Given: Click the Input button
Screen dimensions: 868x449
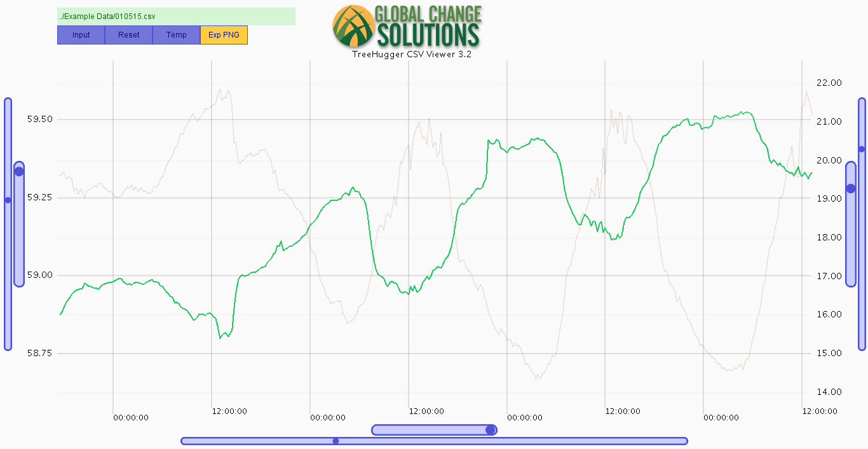Looking at the screenshot, I should point(81,35).
